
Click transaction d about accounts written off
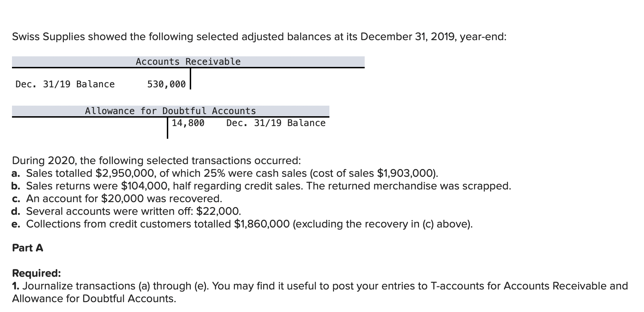coord(127,211)
